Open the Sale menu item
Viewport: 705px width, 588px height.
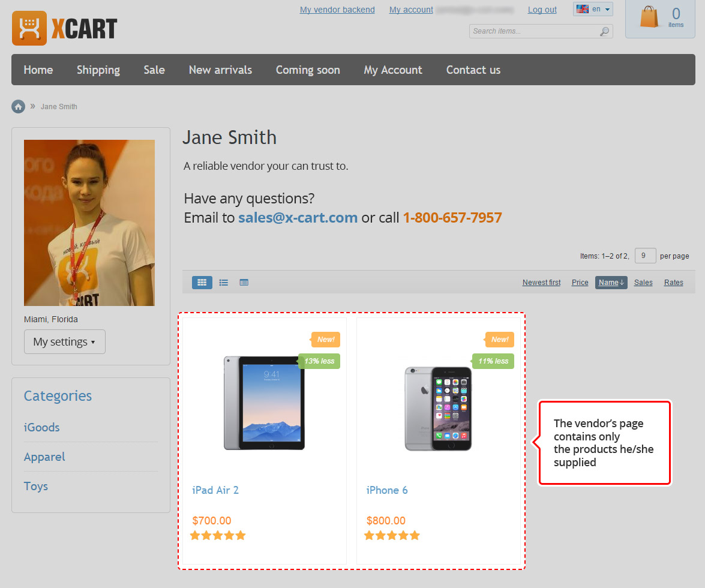154,70
